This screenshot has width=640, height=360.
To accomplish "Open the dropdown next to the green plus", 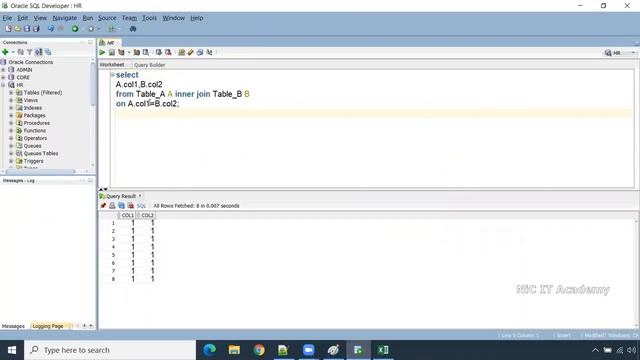I will (13, 52).
